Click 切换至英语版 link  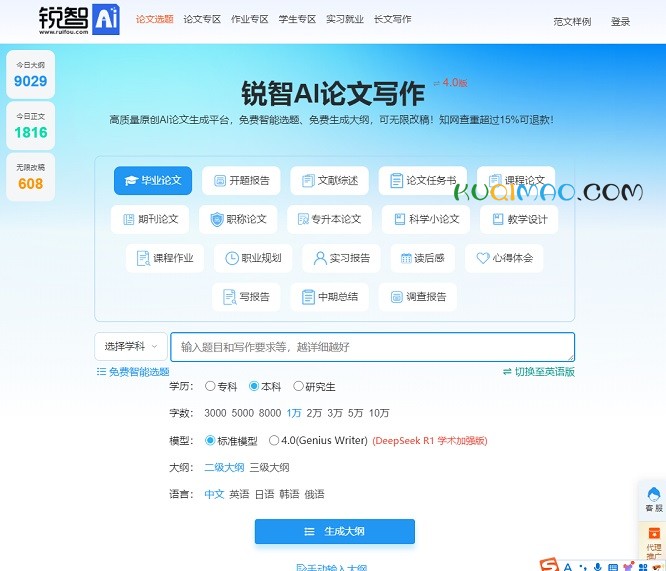click(539, 372)
